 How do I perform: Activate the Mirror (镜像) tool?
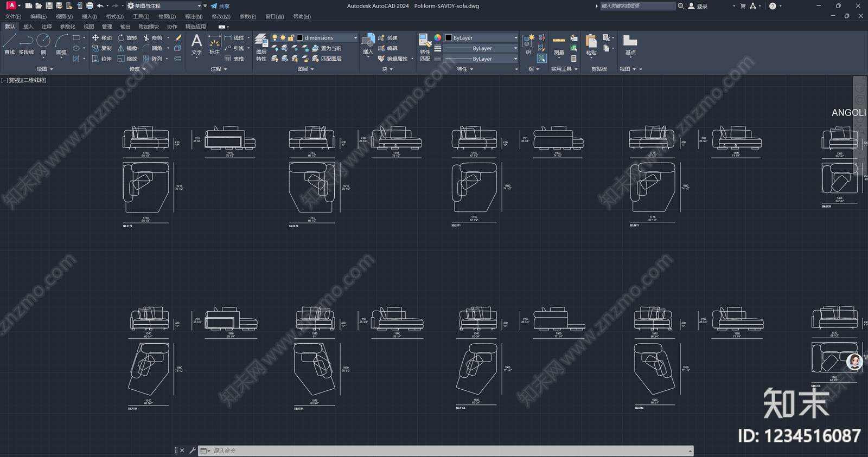[127, 48]
